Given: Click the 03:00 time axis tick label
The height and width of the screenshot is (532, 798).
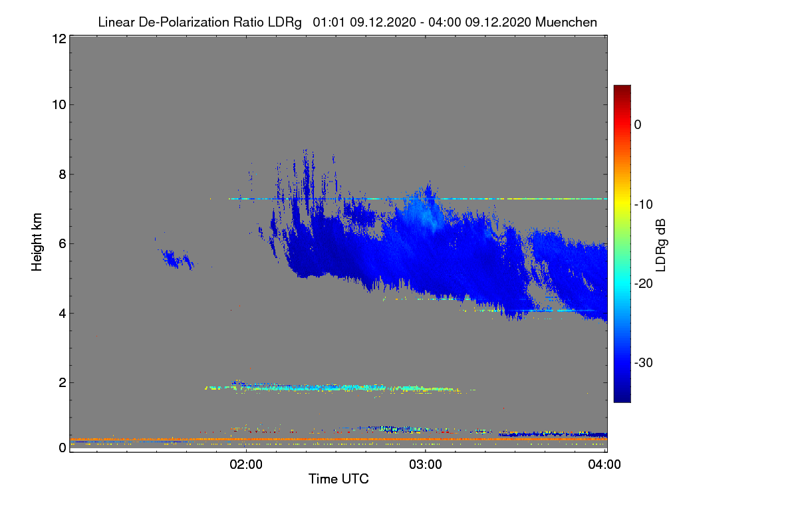Looking at the screenshot, I should coord(426,465).
